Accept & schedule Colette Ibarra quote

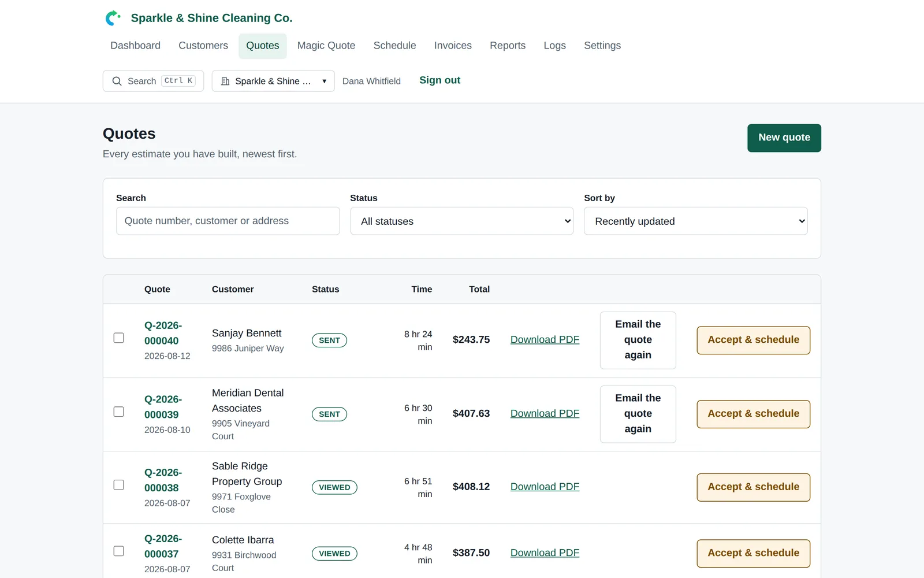coord(753,553)
